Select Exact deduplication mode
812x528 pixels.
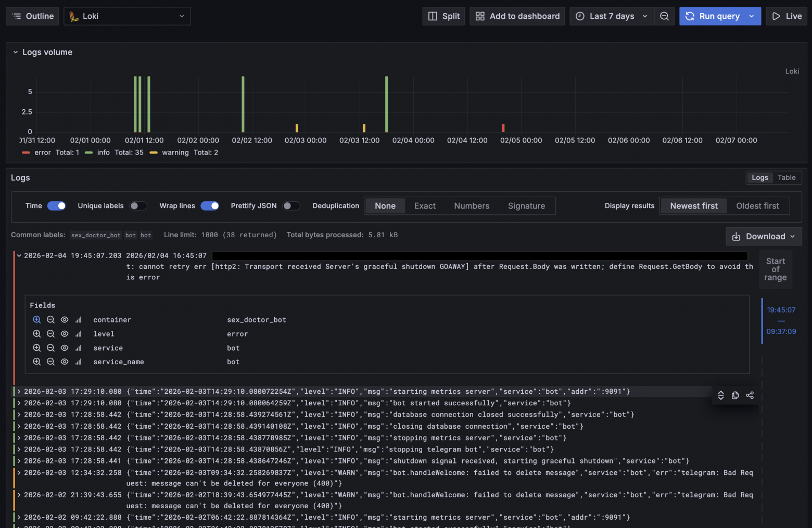pyautogui.click(x=425, y=205)
